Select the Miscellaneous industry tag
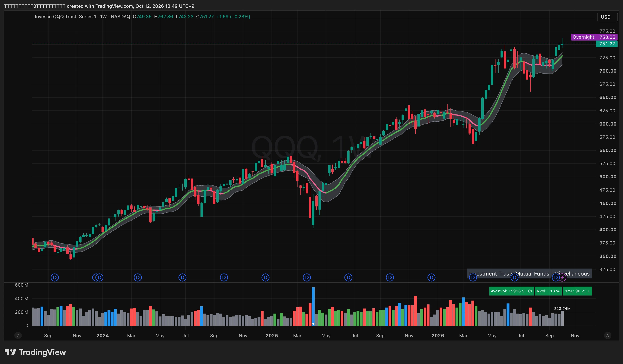The image size is (623, 364). click(572, 274)
